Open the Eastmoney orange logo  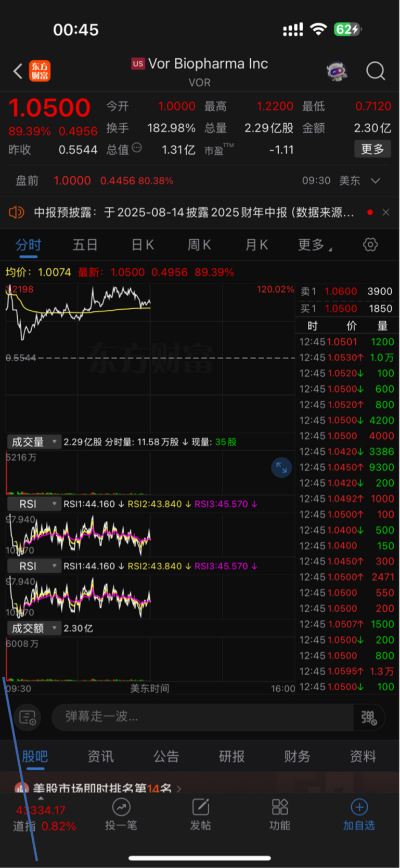(x=40, y=71)
